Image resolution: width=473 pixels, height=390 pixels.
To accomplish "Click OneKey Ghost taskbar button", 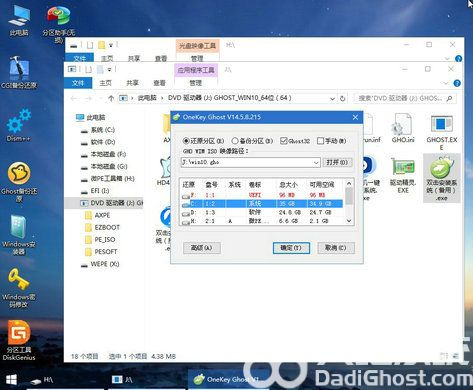I will [228, 379].
